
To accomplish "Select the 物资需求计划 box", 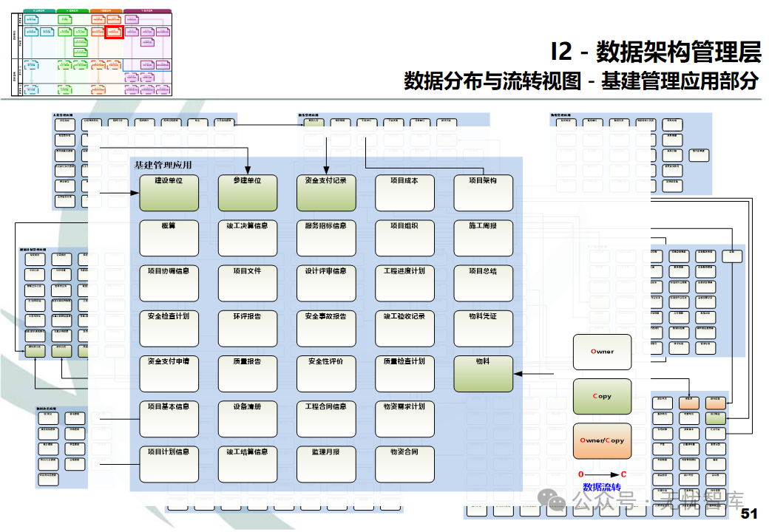I will tap(404, 419).
